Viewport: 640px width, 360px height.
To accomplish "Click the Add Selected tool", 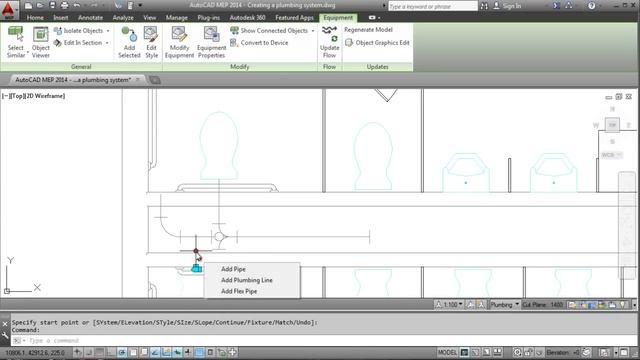I will [129, 42].
